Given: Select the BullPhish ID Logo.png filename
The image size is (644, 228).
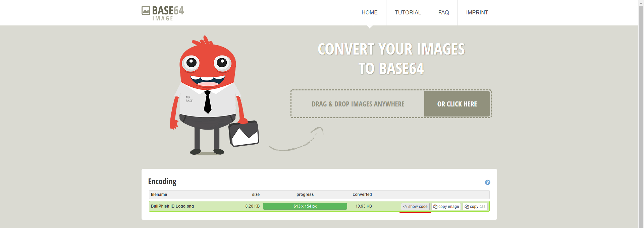Looking at the screenshot, I should click(172, 206).
